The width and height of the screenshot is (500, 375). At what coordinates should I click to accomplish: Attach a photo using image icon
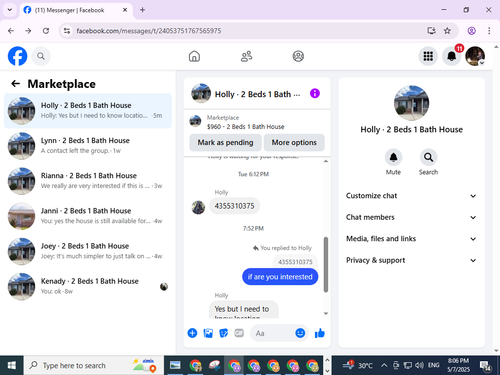pyautogui.click(x=208, y=333)
